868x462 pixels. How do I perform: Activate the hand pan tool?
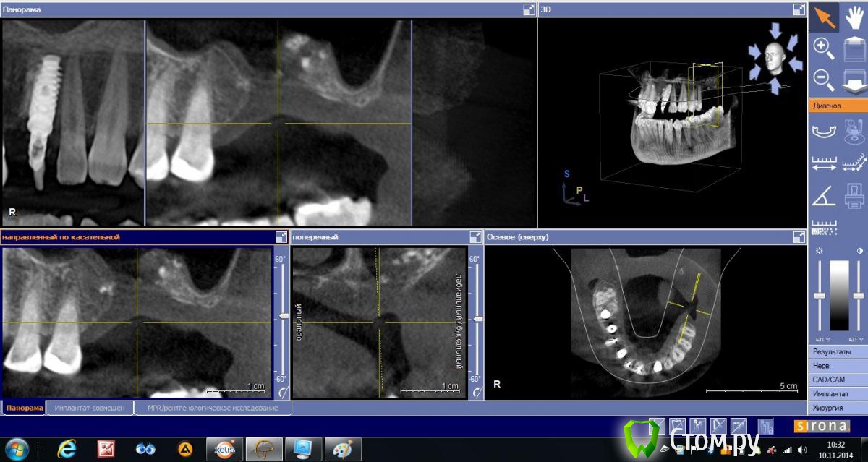point(854,17)
